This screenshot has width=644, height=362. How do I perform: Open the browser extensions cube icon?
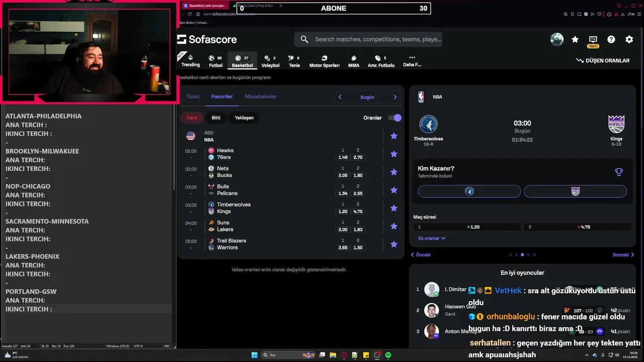pos(610,14)
